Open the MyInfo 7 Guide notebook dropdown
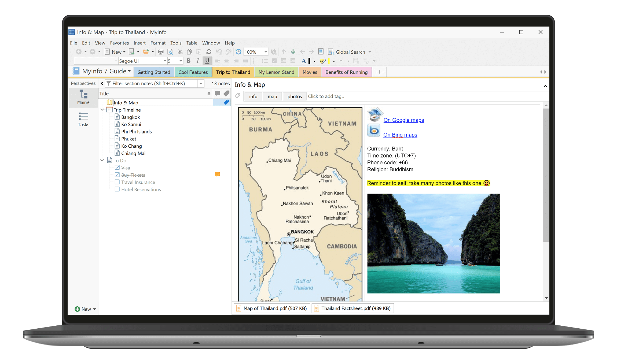 click(129, 71)
